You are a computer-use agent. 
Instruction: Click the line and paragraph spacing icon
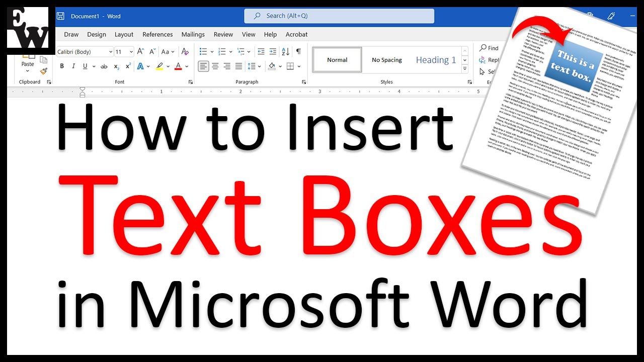252,66
